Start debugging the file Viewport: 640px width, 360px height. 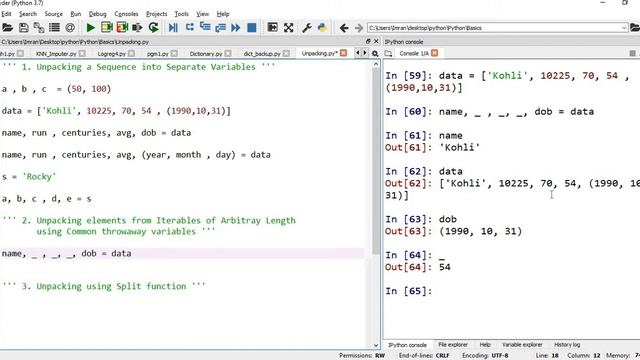(173, 28)
